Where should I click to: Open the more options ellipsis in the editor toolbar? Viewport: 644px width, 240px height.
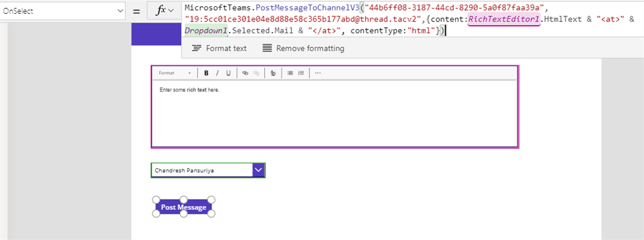pyautogui.click(x=318, y=73)
